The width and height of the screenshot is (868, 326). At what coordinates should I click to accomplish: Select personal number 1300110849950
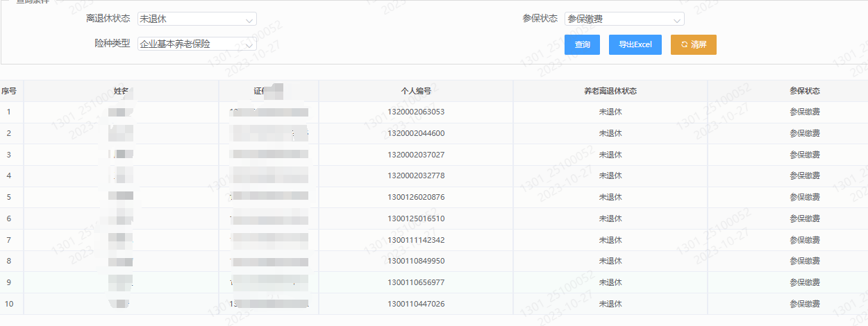coord(416,261)
